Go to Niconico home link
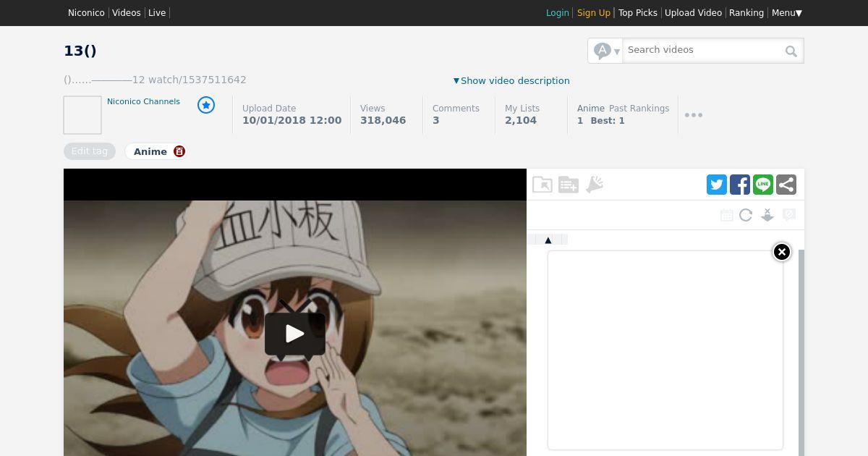 (86, 13)
